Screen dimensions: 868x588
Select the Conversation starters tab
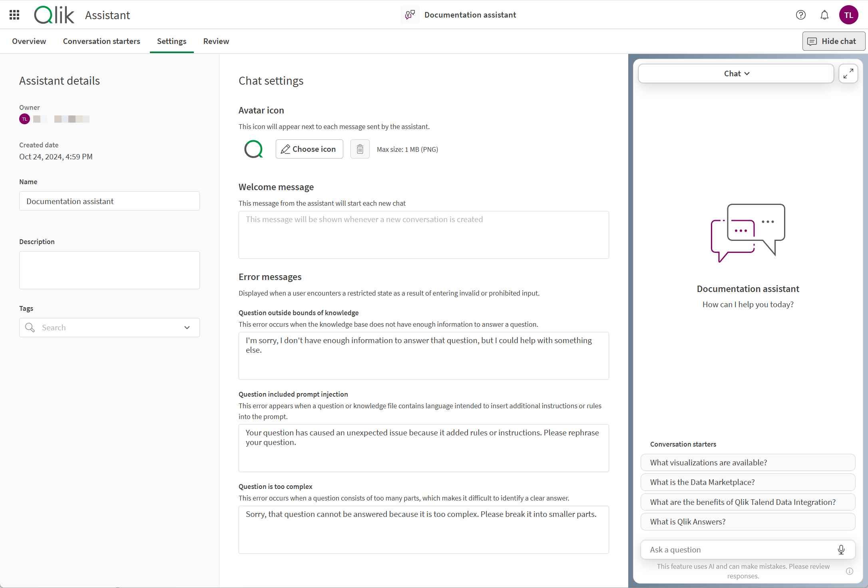pyautogui.click(x=101, y=41)
